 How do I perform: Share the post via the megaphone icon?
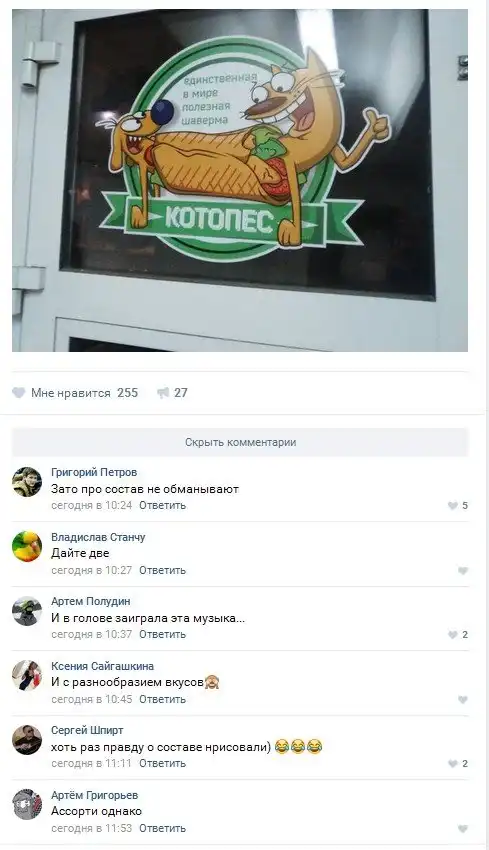click(163, 393)
